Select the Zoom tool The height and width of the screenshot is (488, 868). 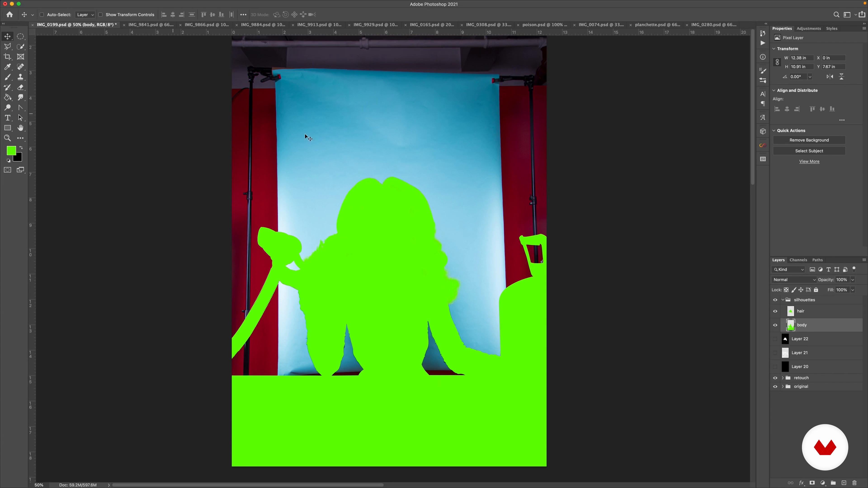[7, 138]
